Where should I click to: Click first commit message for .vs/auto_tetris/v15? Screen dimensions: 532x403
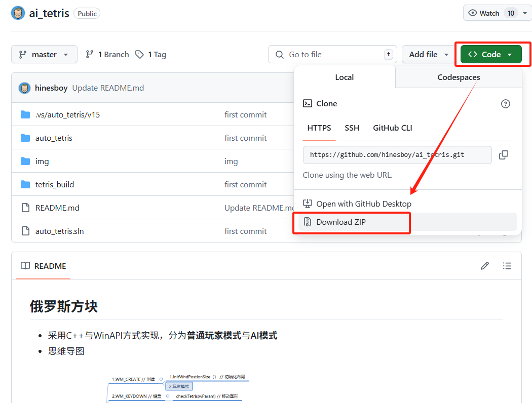[245, 115]
